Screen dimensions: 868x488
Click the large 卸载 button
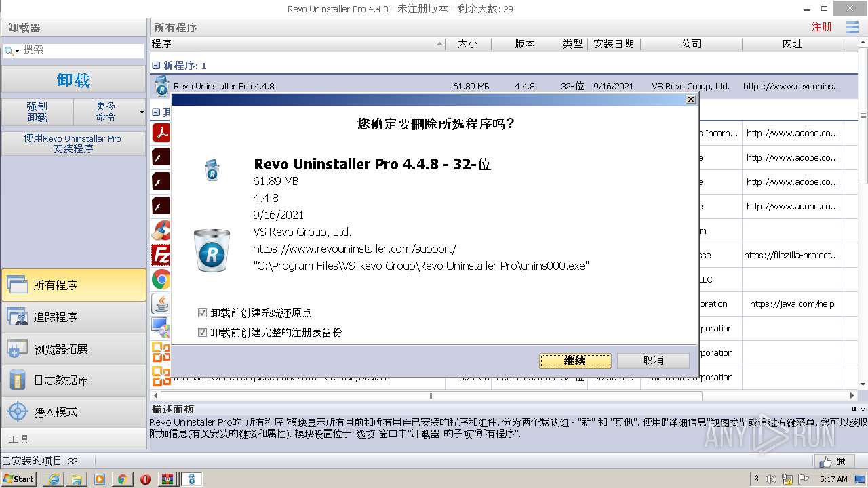coord(73,80)
